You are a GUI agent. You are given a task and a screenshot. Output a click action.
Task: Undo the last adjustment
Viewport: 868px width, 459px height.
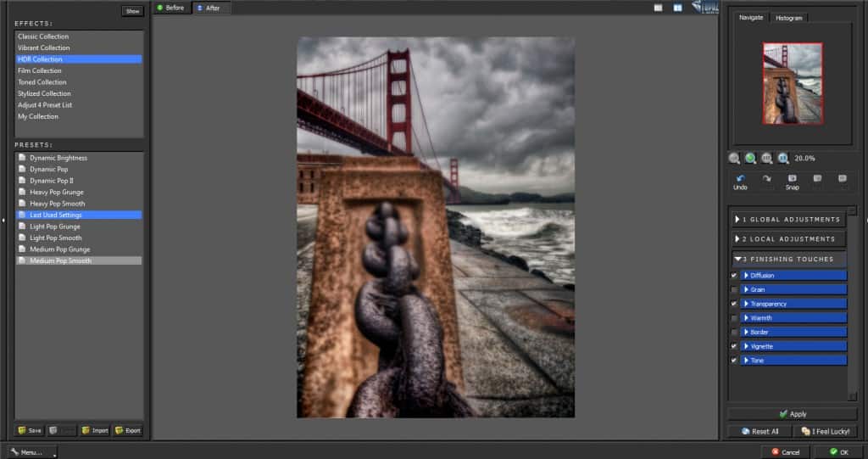[740, 182]
